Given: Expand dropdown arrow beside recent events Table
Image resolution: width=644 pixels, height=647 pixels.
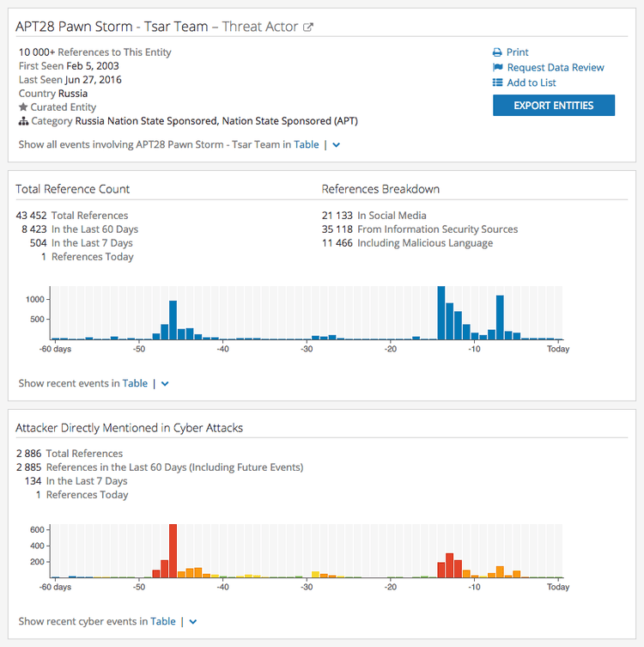Looking at the screenshot, I should click(165, 384).
